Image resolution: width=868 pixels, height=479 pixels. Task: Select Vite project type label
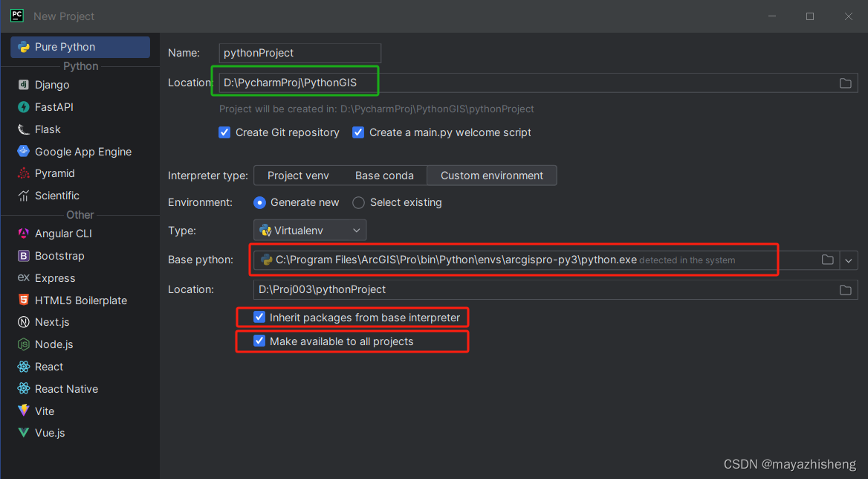(45, 411)
